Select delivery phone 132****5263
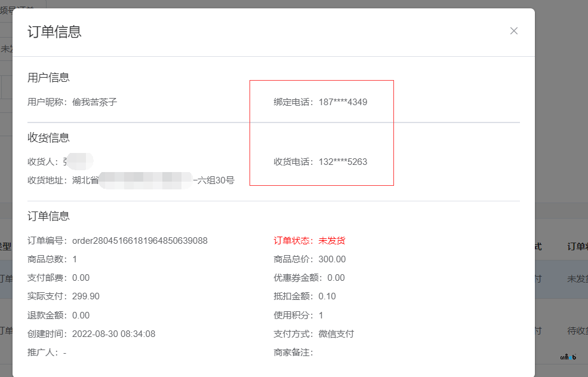The width and height of the screenshot is (588, 377). (343, 162)
